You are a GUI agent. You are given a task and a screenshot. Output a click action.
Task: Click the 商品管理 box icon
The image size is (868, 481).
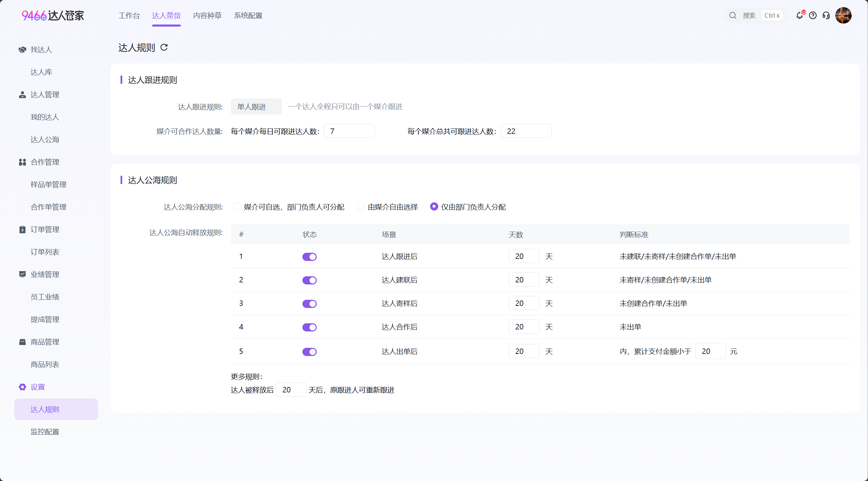pos(22,342)
